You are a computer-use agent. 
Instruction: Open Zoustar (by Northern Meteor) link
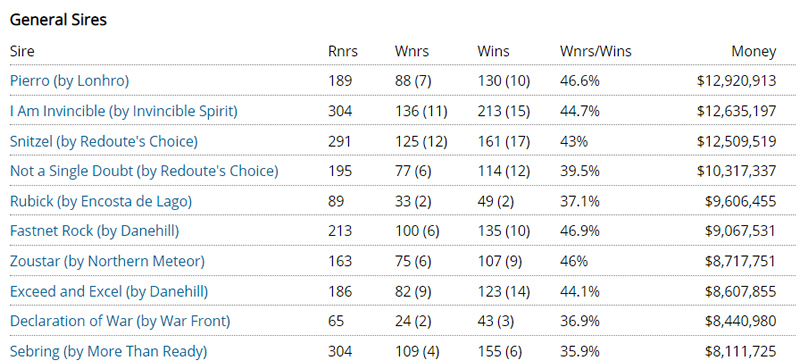coord(107,262)
